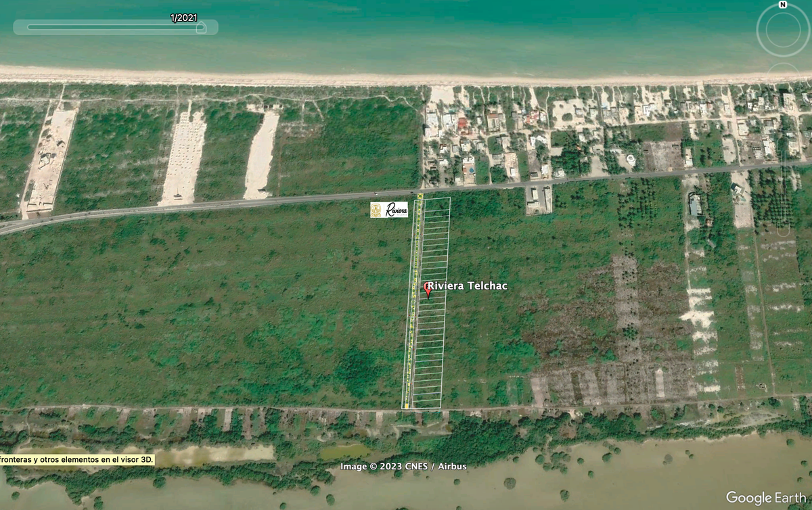
Task: Click the yellow square at bottom of lot strip
Action: point(405,406)
